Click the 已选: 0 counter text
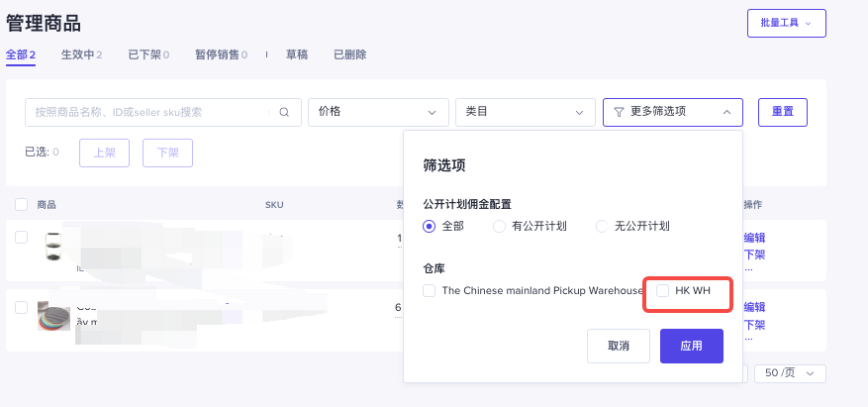This screenshot has width=868, height=407. pos(43,153)
